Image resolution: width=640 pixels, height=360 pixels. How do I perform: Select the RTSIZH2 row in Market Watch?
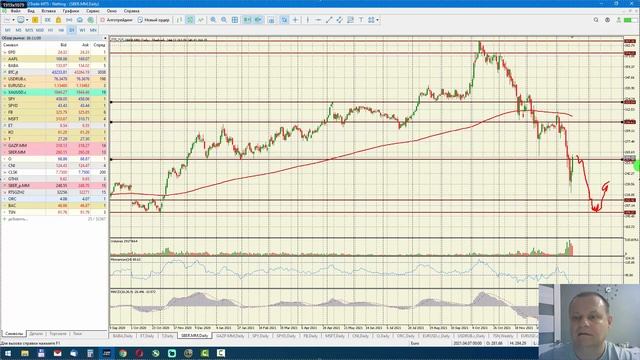coord(54,192)
